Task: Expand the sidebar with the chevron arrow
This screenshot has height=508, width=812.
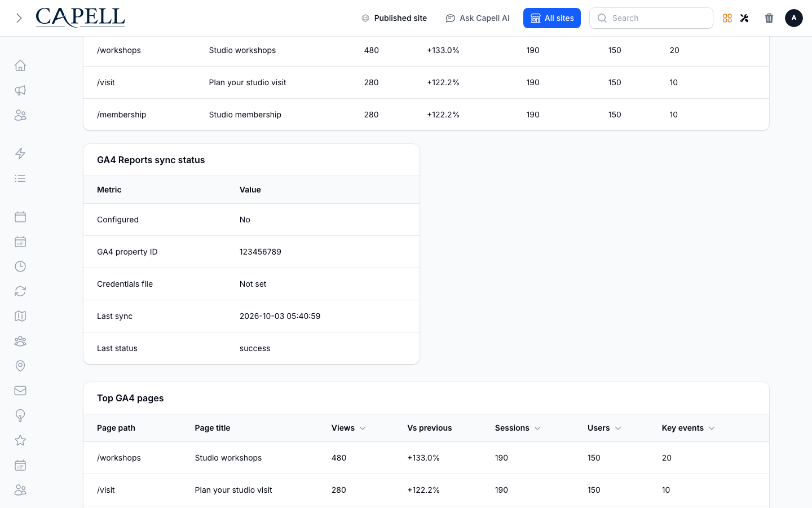Action: tap(19, 18)
